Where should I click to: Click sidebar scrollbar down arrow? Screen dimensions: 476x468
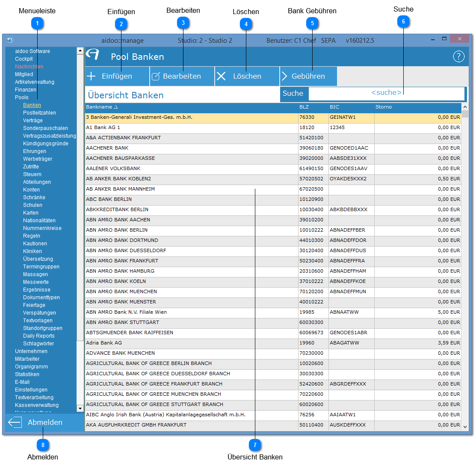tap(80, 408)
